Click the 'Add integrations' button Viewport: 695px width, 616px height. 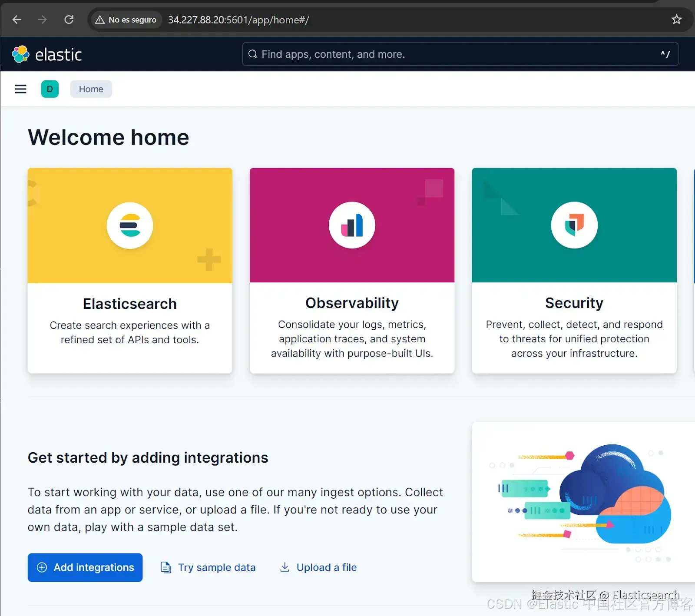tap(85, 567)
